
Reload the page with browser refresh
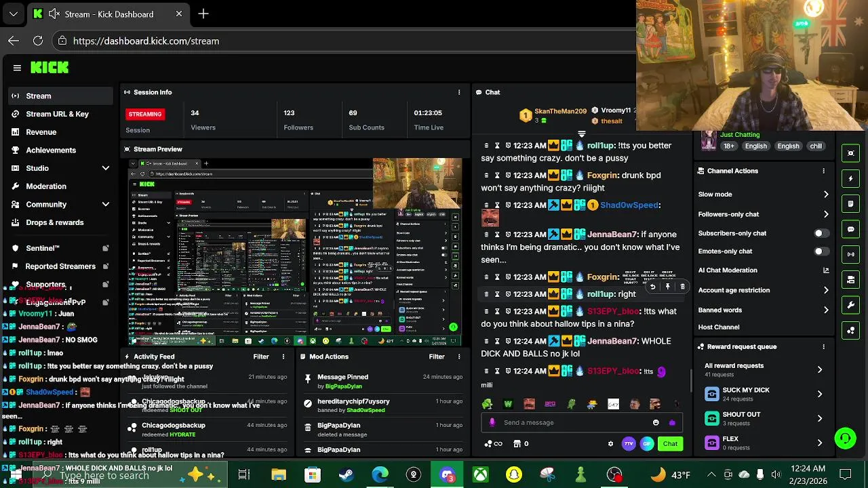coord(38,41)
